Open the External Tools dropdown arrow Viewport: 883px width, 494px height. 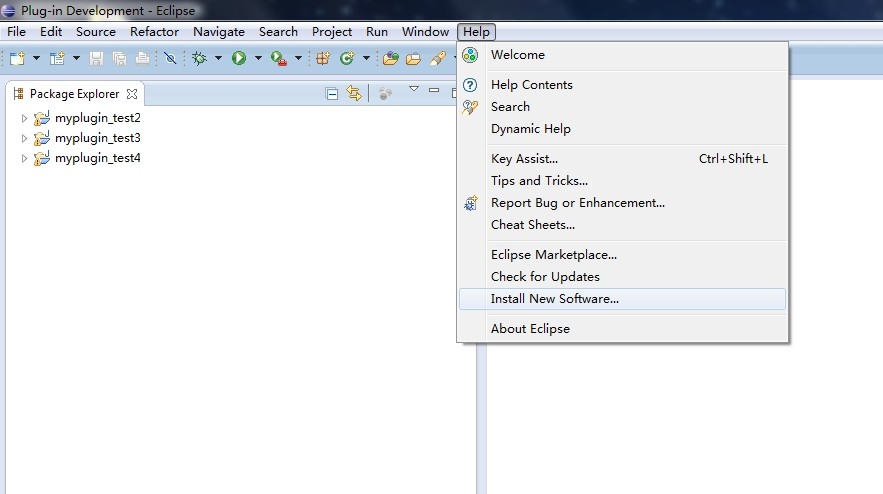(298, 58)
